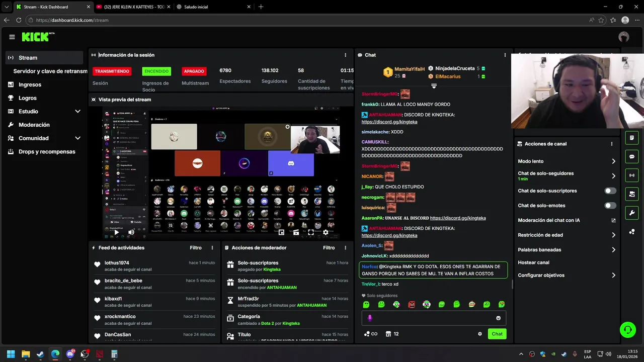Open the green headset support bubble
Image resolution: width=644 pixels, height=362 pixels.
coord(627,330)
